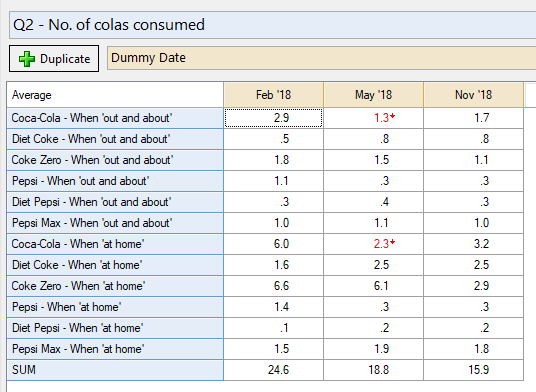Select row Pepsi Max - When 'out and about'
Screen dimensions: 536x392
tap(115, 223)
